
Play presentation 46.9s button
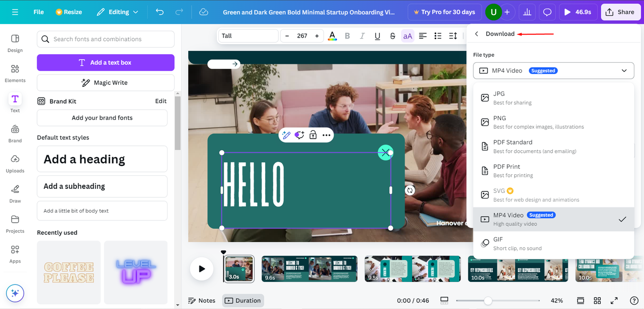pyautogui.click(x=578, y=12)
